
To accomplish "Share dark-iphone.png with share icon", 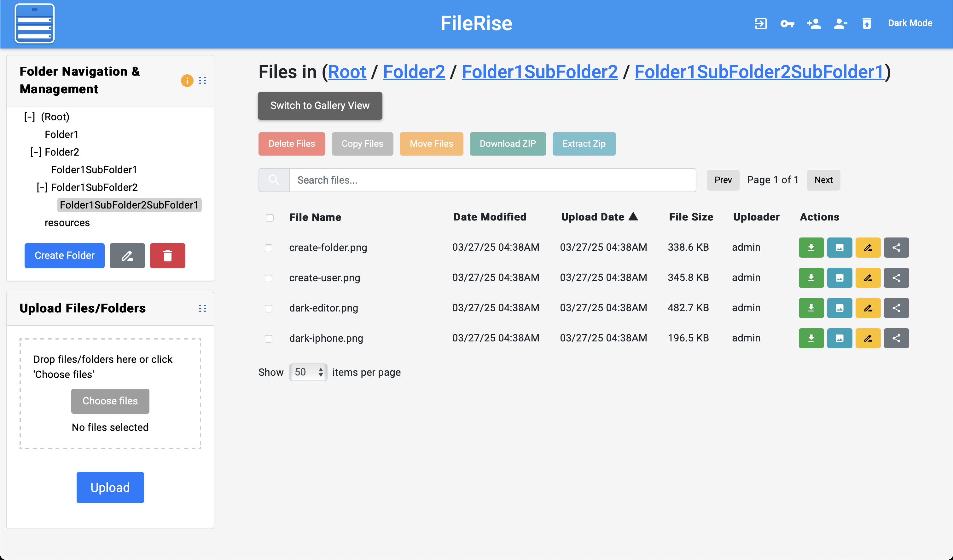I will (896, 338).
